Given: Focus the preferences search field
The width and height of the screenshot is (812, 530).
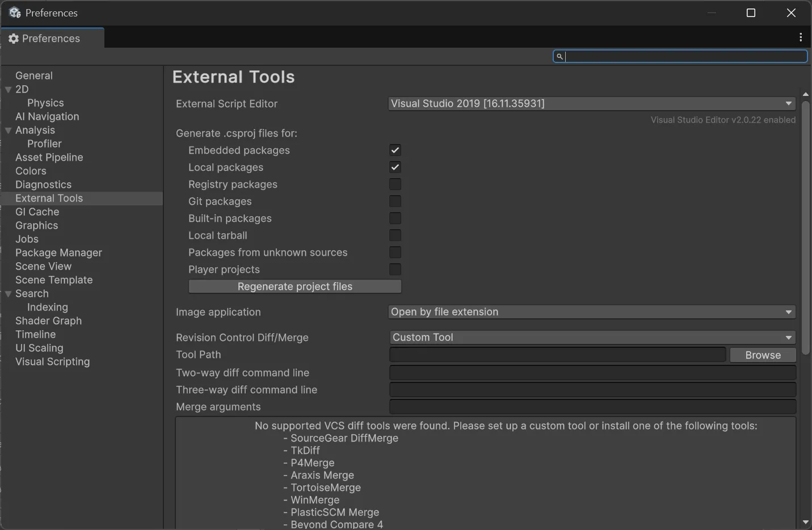Looking at the screenshot, I should (x=680, y=56).
